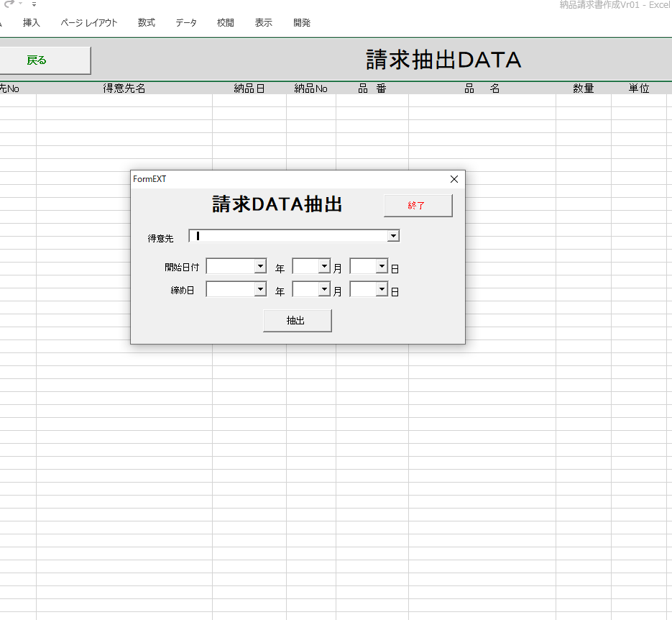Expand the 締め日 year dropdown
The height and width of the screenshot is (620, 672).
(260, 289)
